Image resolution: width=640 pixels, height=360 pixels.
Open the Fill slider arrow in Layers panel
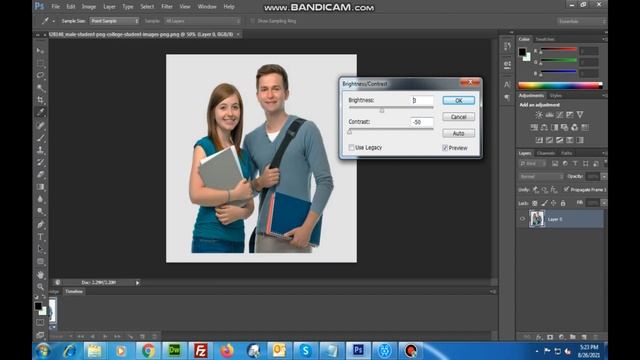[x=604, y=203]
